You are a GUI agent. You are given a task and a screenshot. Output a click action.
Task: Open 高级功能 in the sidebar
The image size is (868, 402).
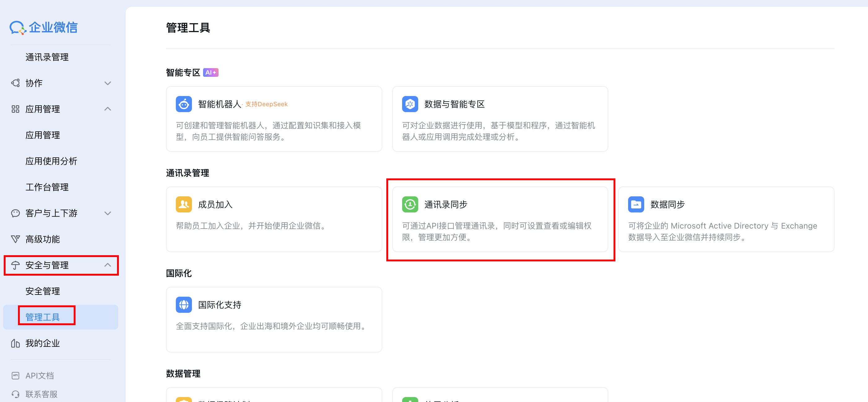click(x=43, y=239)
